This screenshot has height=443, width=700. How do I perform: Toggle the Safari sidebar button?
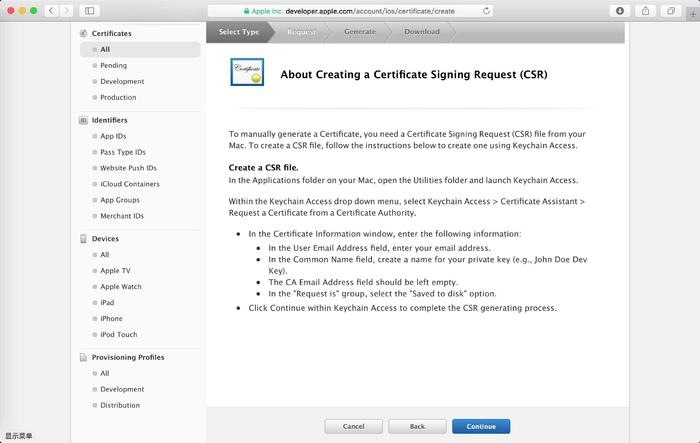point(89,10)
